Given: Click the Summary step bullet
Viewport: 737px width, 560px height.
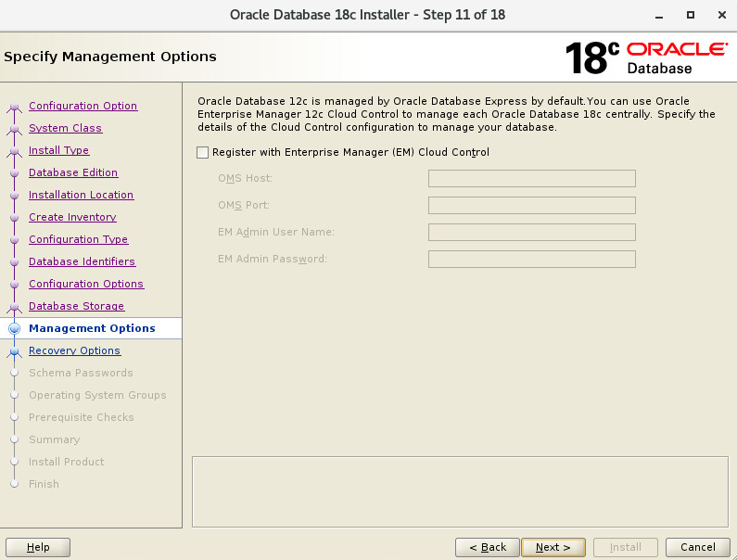Looking at the screenshot, I should [x=15, y=439].
